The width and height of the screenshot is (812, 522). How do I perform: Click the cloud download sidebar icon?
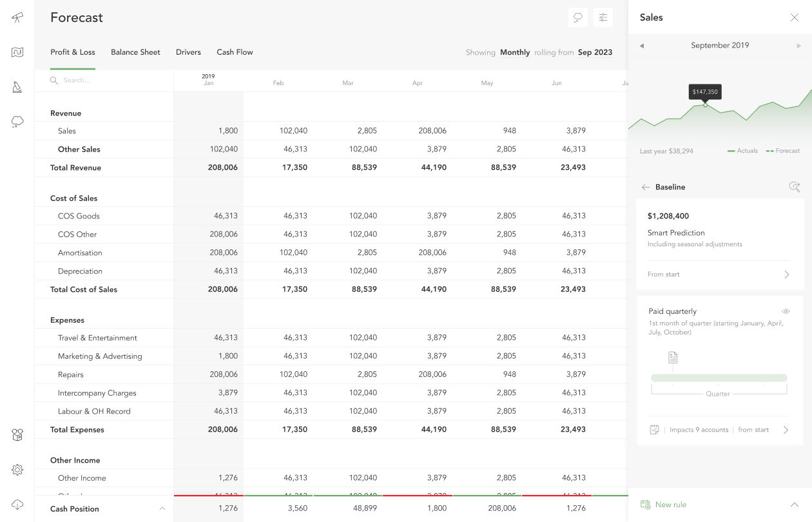coord(17,505)
